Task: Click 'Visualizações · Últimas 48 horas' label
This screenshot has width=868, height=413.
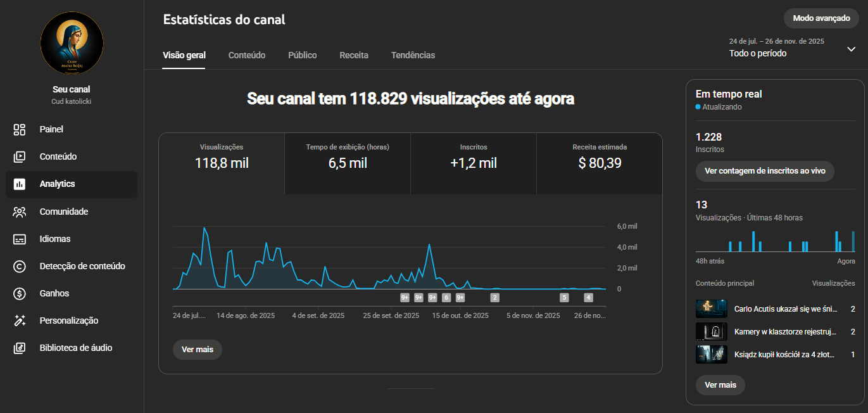Action: [x=749, y=218]
